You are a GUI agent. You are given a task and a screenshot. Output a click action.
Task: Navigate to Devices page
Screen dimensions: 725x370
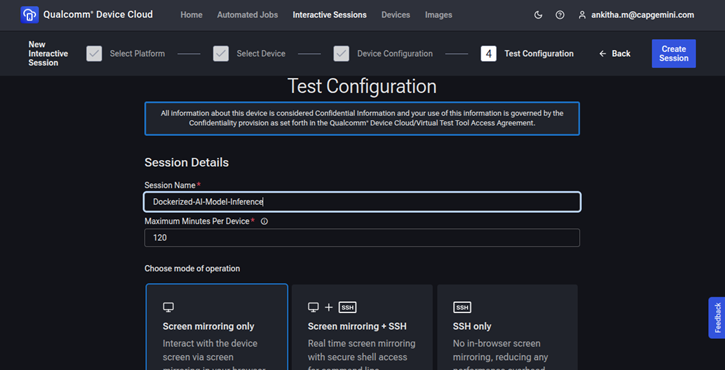(396, 15)
